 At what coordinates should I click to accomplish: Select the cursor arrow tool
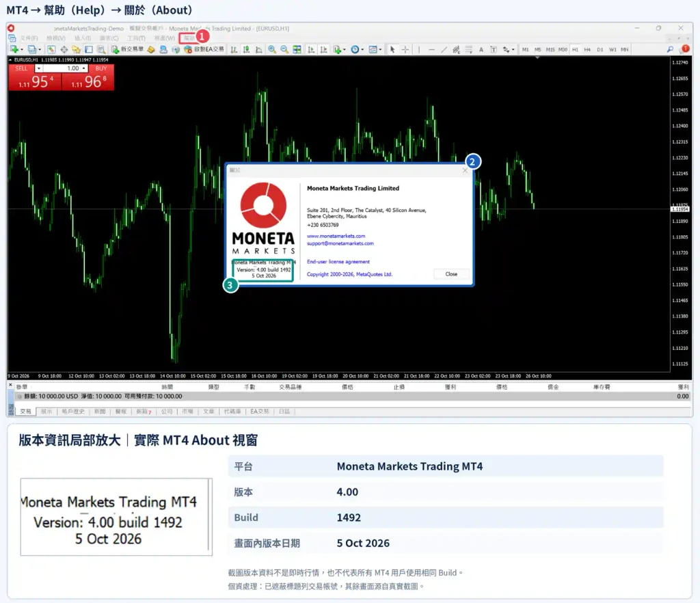[x=392, y=49]
